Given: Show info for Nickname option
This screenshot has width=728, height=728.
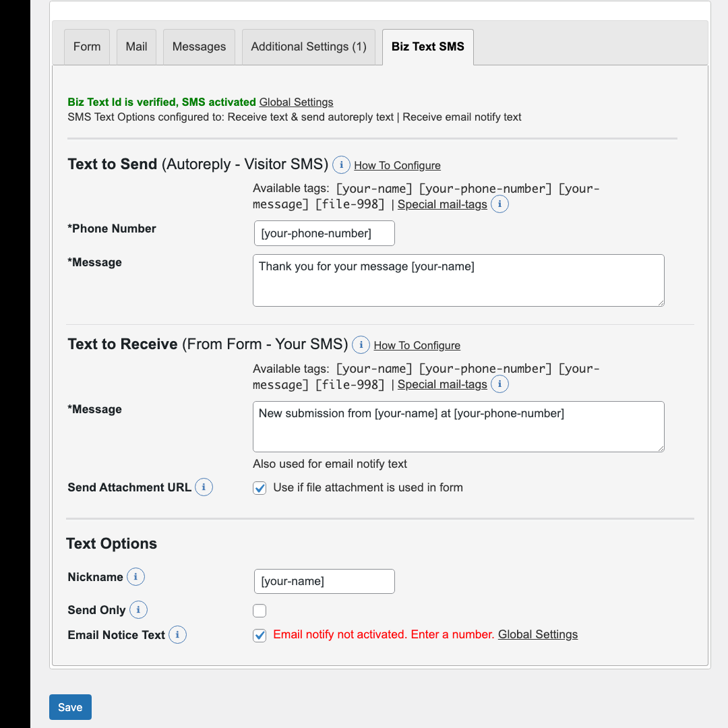Looking at the screenshot, I should point(135,576).
